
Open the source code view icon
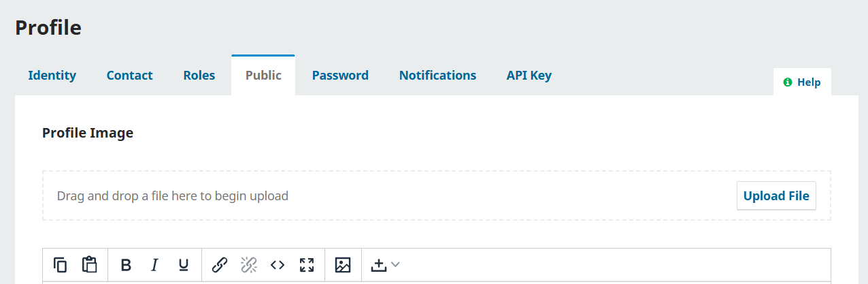click(277, 265)
